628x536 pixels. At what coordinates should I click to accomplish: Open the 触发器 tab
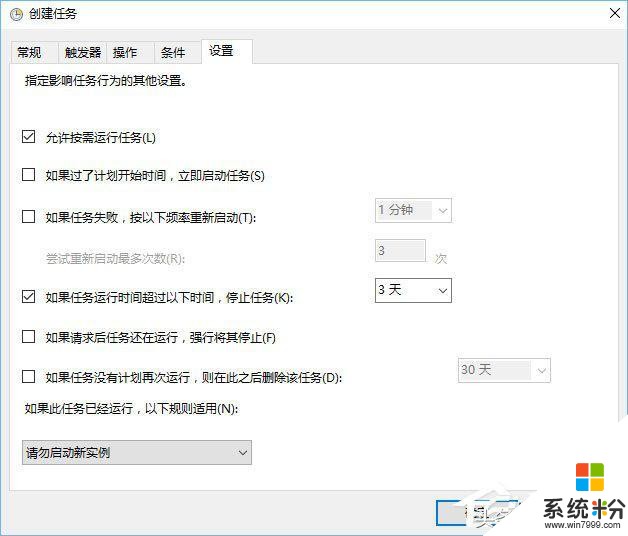pos(83,52)
